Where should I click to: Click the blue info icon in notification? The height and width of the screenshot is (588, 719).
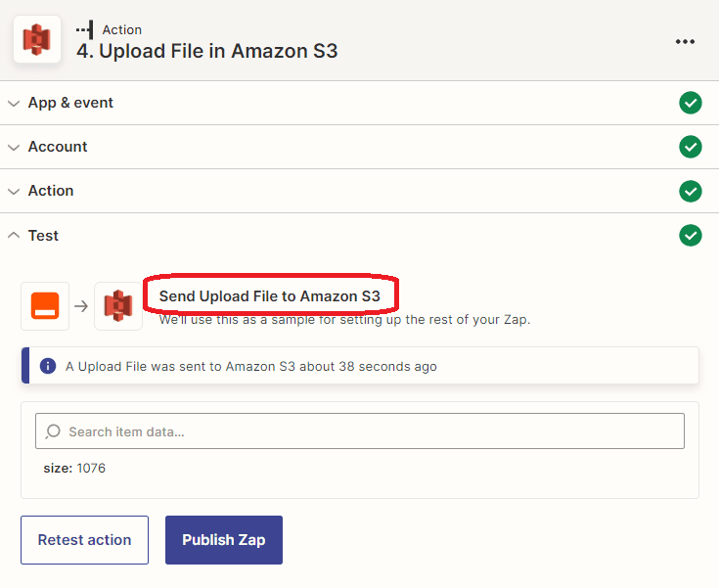[47, 366]
